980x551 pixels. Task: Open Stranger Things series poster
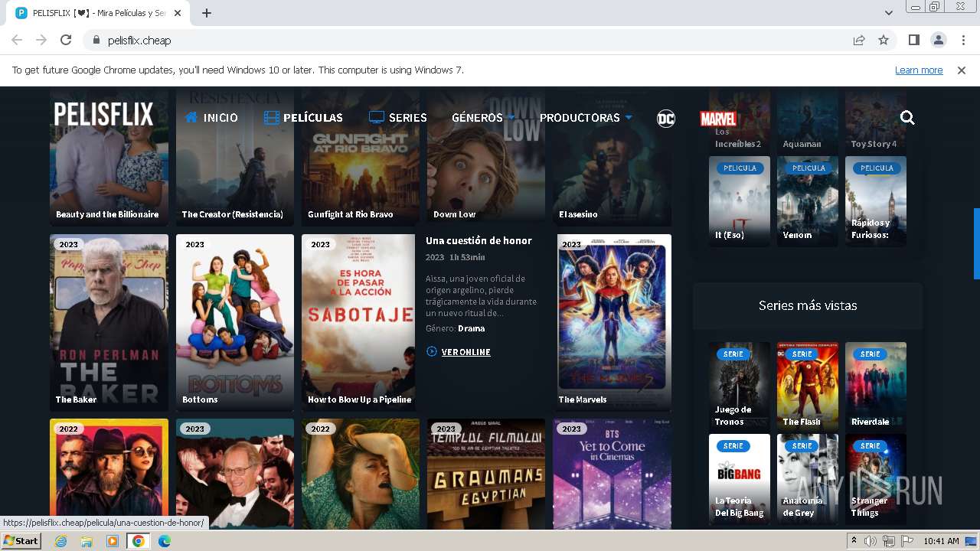876,479
